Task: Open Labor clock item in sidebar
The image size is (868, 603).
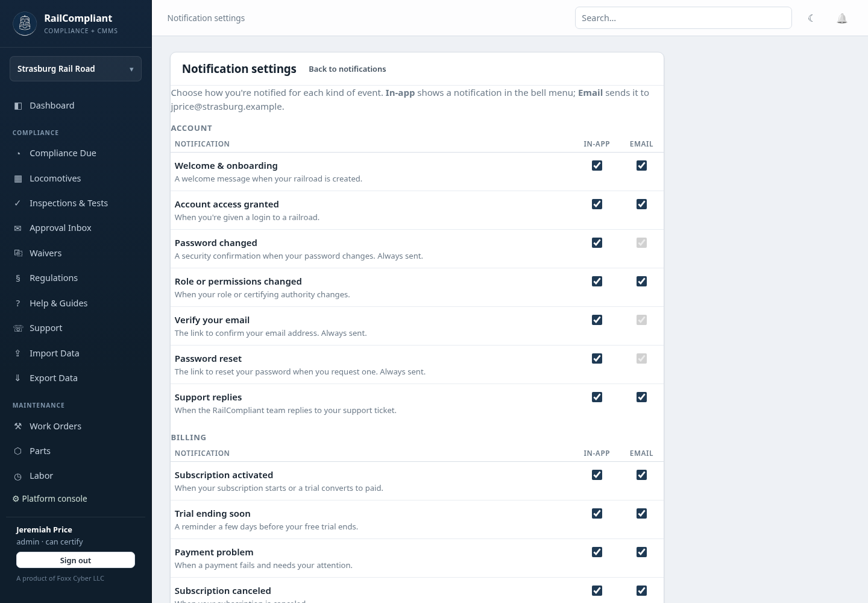Action: (x=76, y=476)
